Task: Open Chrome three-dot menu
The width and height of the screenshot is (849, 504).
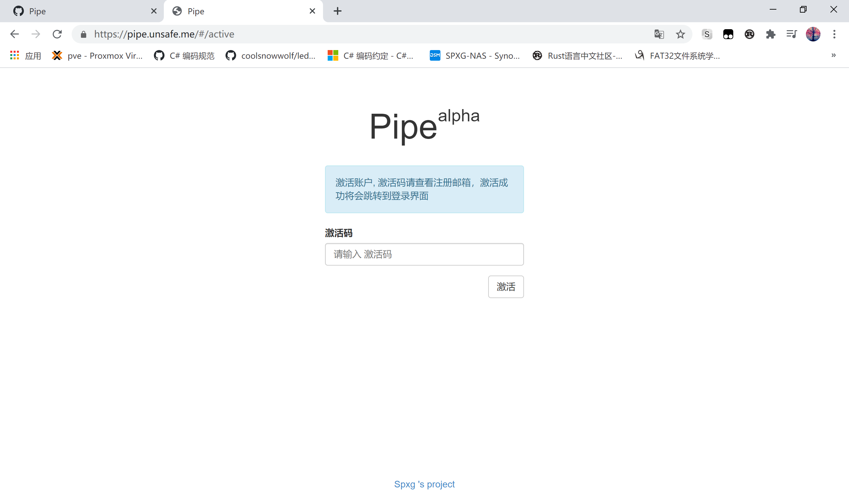Action: pyautogui.click(x=834, y=34)
